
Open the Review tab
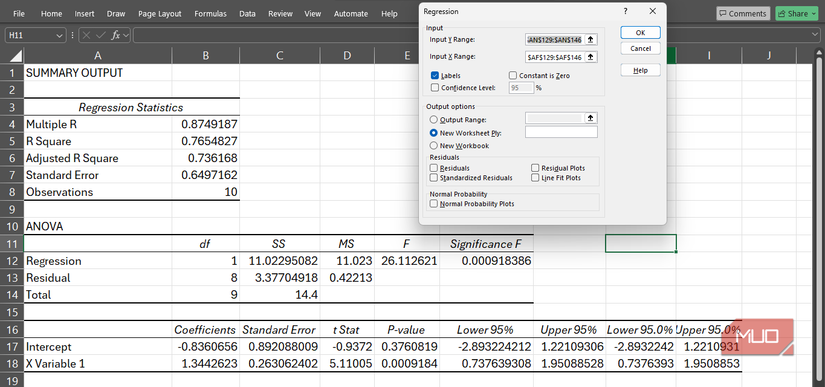(x=280, y=14)
